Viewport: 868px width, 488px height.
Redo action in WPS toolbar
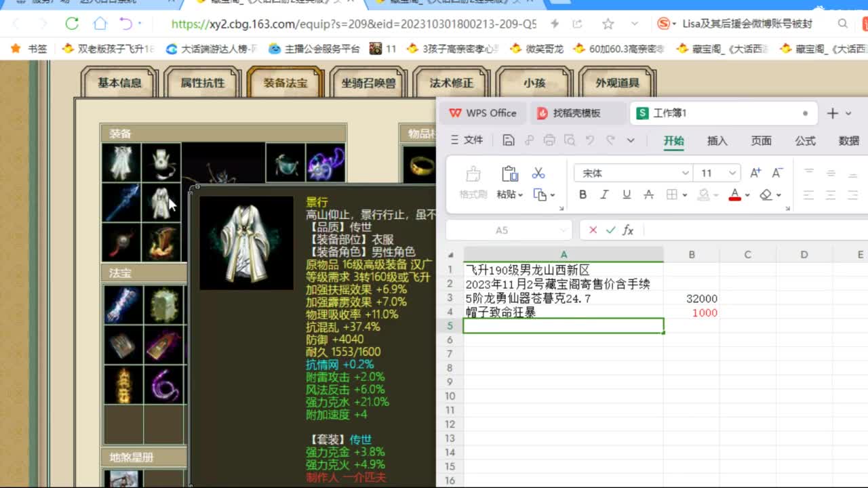pos(610,140)
